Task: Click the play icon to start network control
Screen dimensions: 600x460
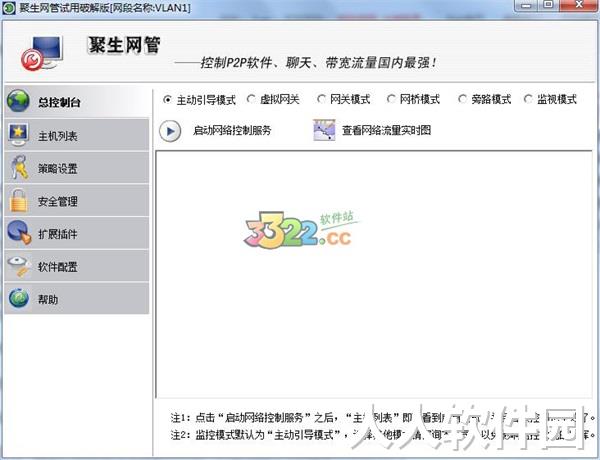Action: tap(170, 131)
